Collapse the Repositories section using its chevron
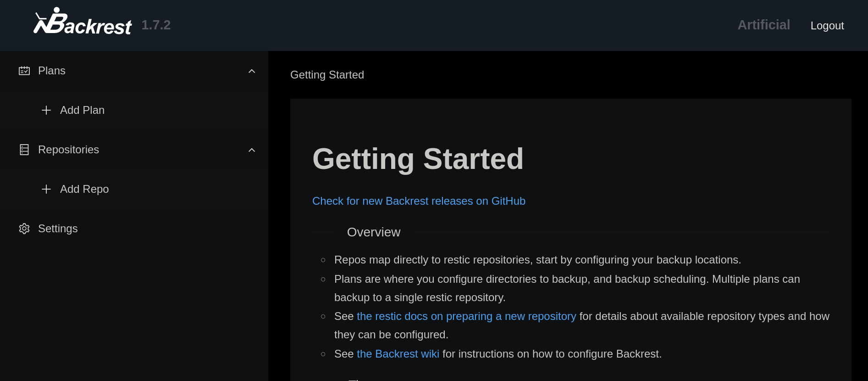The image size is (868, 381). click(x=252, y=150)
